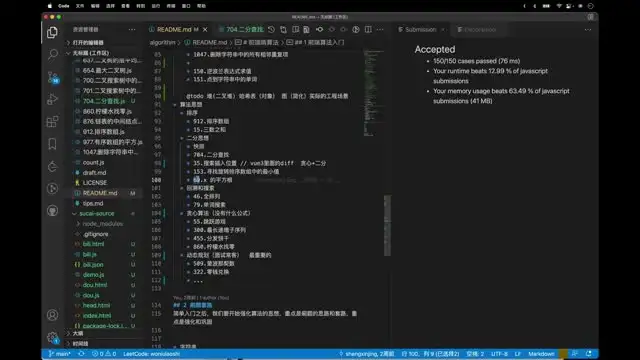
Task: Open the LICENSE file
Action: click(x=95, y=183)
